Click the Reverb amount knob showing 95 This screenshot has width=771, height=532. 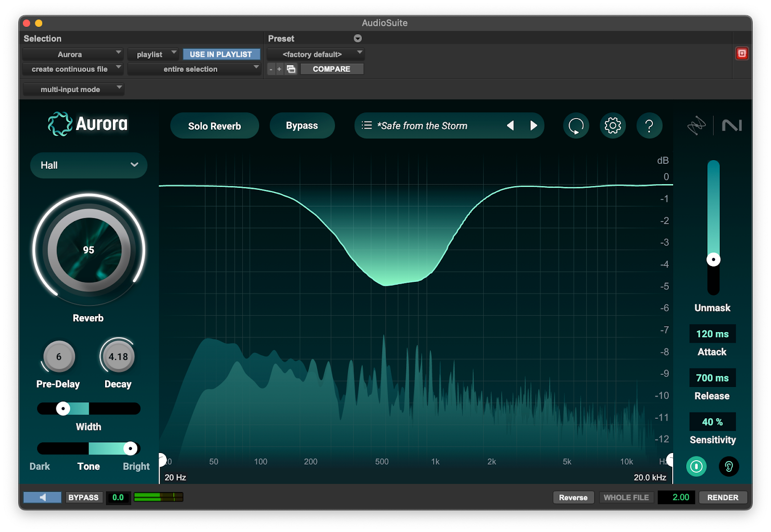point(89,250)
